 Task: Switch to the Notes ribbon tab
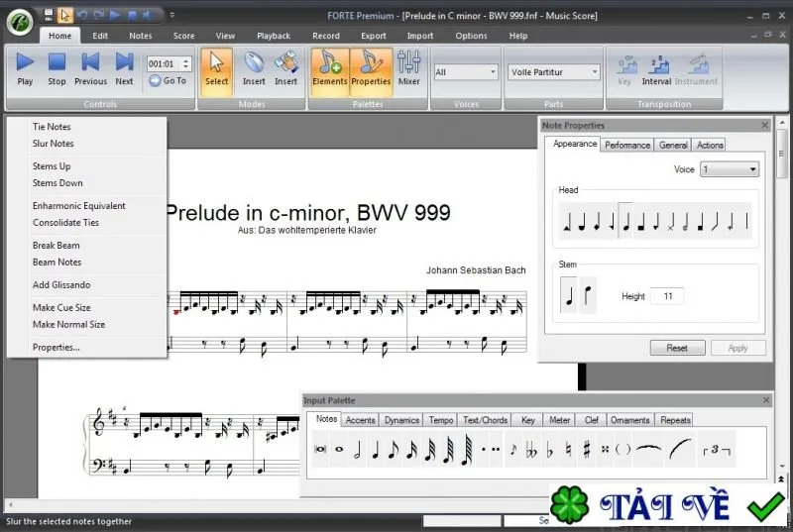click(140, 36)
